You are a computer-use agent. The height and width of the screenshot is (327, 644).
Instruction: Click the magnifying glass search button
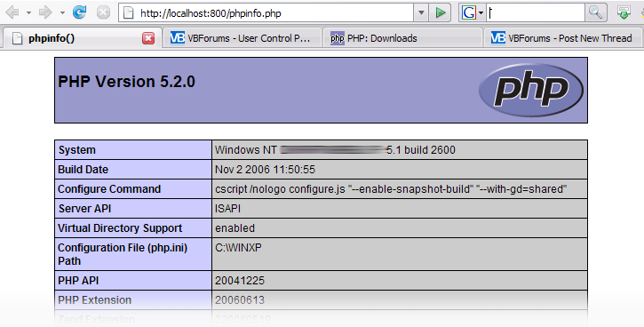tap(595, 13)
